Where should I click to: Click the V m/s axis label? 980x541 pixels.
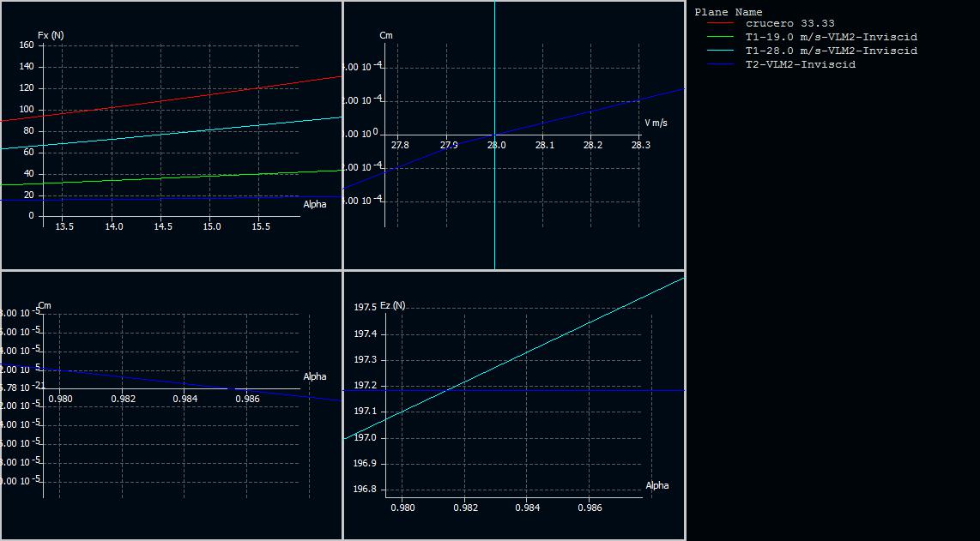(x=656, y=123)
